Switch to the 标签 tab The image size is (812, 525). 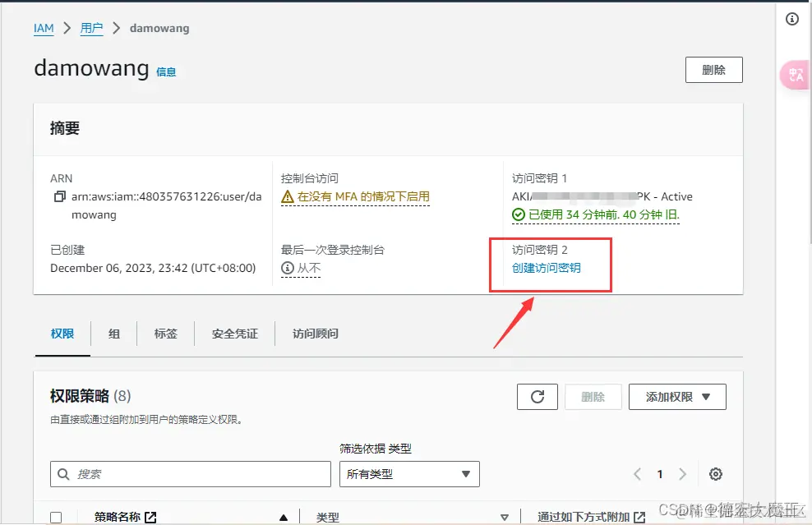coord(166,334)
